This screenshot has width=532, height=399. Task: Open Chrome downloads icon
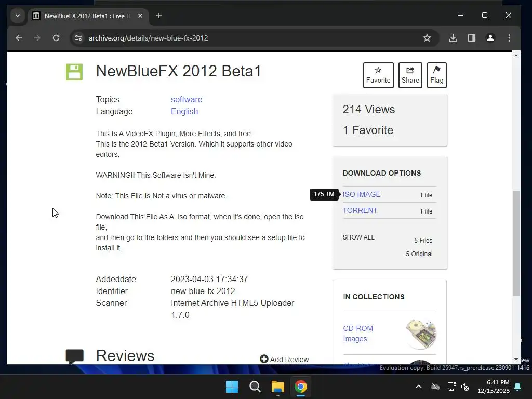point(453,38)
